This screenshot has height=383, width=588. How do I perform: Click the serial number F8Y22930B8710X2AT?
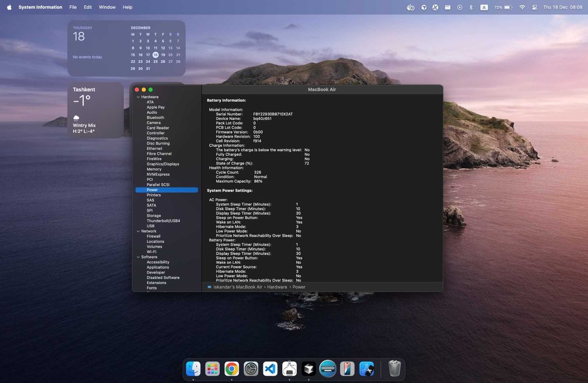pyautogui.click(x=273, y=114)
